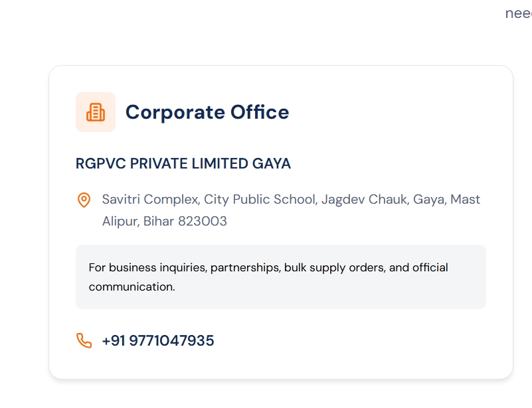
Task: Click the word Office in the card heading
Action: tap(259, 112)
